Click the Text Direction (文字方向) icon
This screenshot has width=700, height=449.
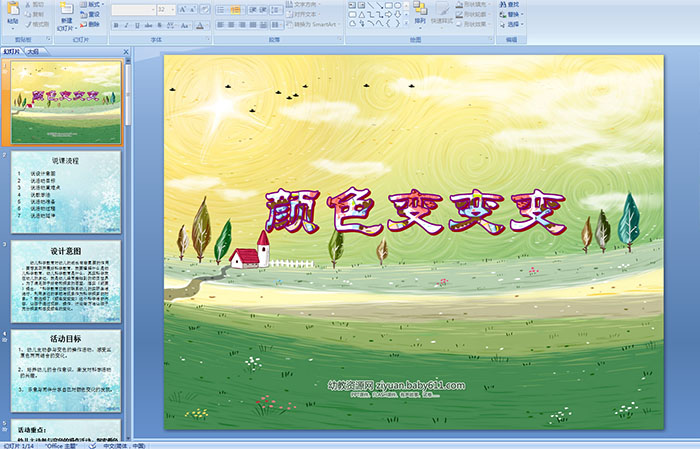click(x=289, y=4)
